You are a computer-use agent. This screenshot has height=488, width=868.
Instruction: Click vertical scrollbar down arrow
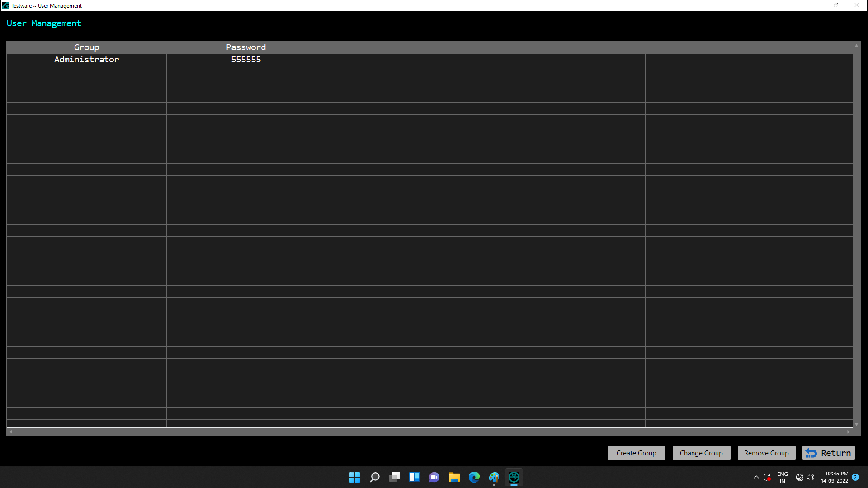(x=856, y=424)
